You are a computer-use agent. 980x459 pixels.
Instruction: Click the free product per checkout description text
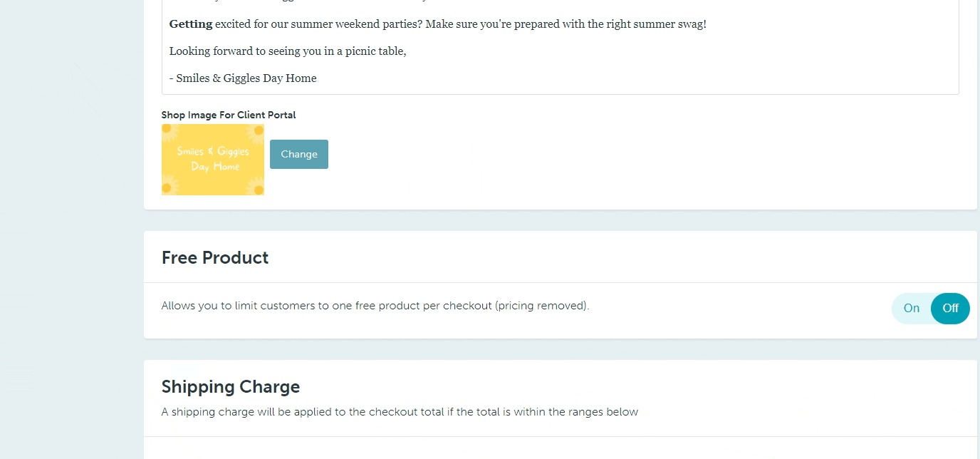click(374, 305)
